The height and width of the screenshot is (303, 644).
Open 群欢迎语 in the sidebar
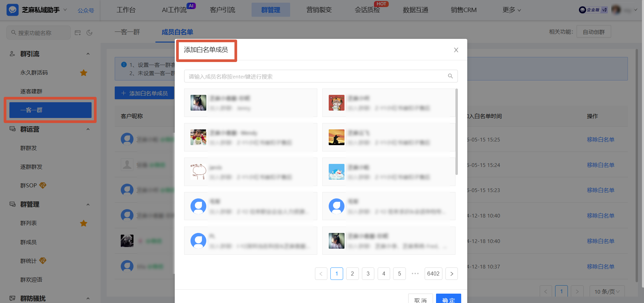pyautogui.click(x=31, y=280)
